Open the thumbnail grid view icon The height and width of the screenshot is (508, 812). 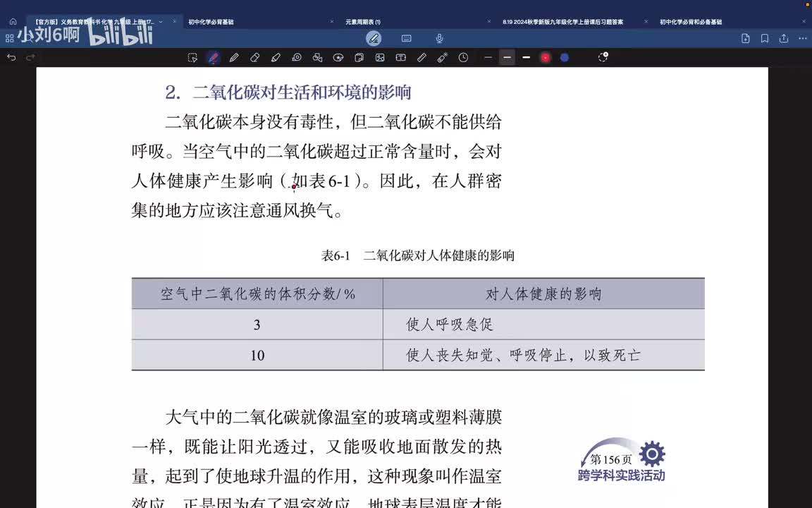pos(9,38)
